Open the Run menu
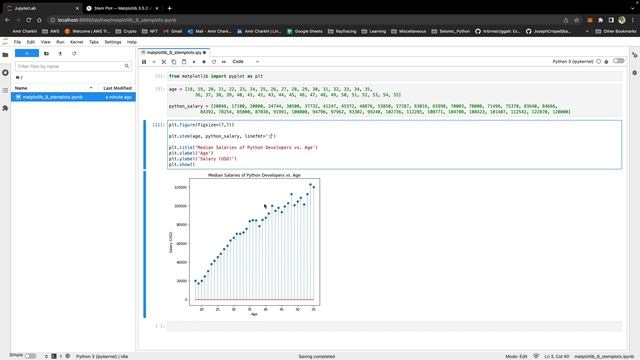The image size is (640, 360). point(60,42)
